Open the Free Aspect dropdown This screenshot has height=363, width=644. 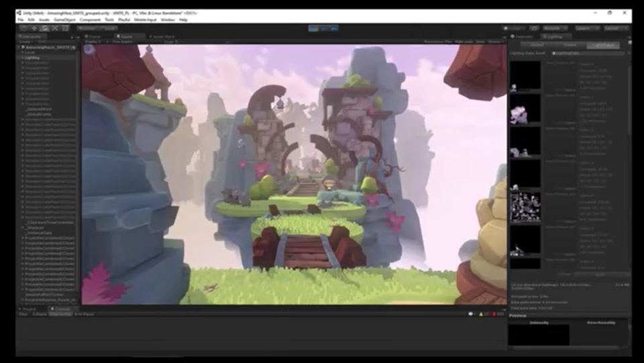pyautogui.click(x=123, y=42)
